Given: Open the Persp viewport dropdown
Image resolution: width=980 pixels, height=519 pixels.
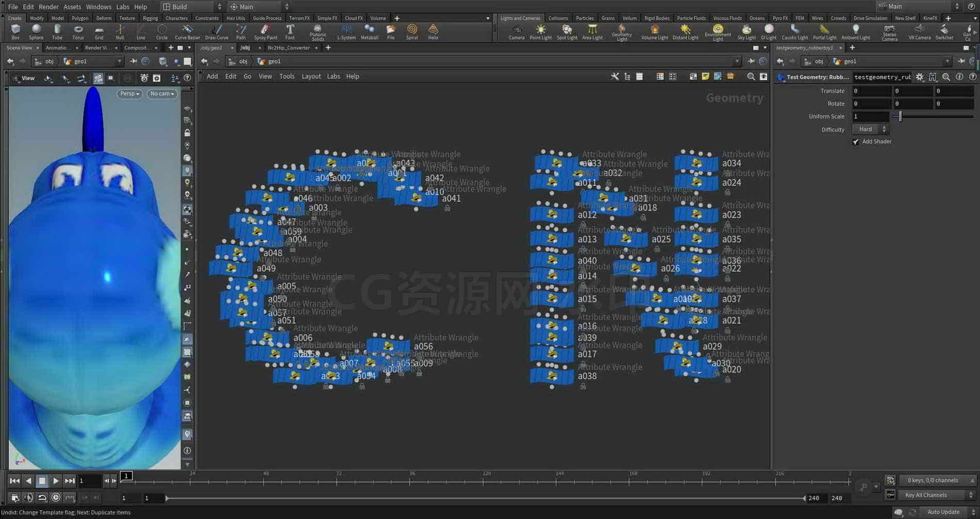Looking at the screenshot, I should click(129, 94).
